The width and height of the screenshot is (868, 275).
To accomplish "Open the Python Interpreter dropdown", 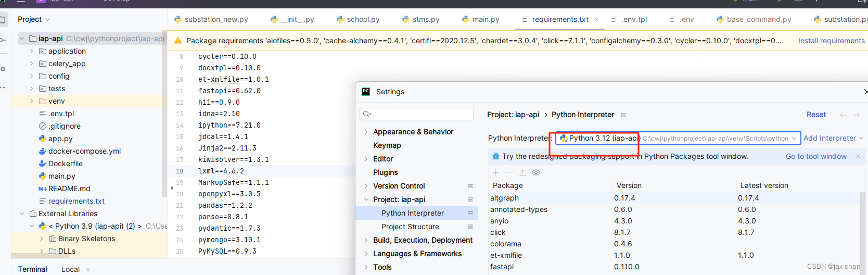I will click(x=678, y=138).
